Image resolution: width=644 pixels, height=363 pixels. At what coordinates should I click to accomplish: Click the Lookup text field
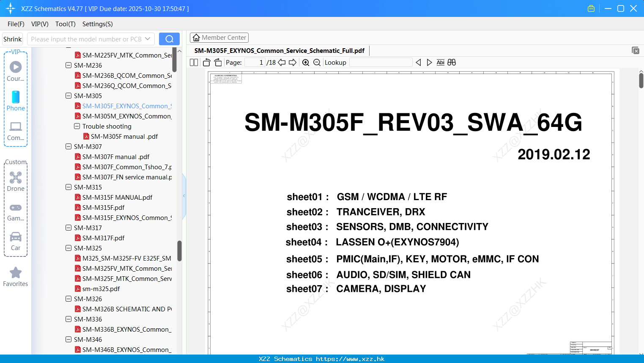[x=381, y=62]
